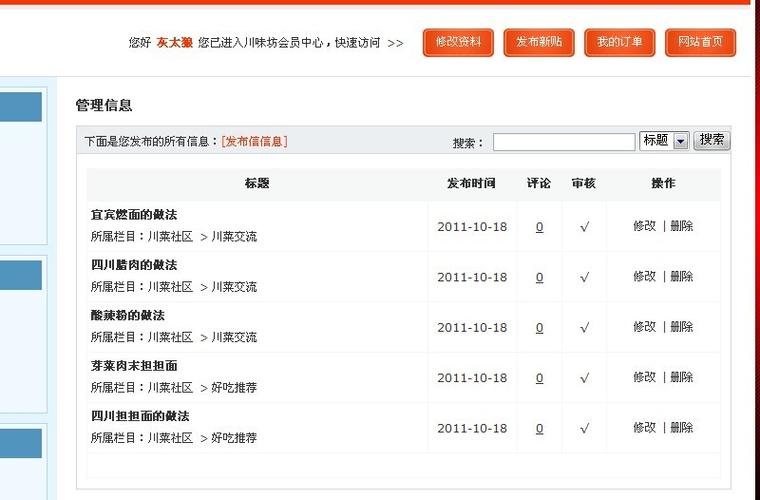Click 删除 for 芽菜肉末担担面
Image resolution: width=760 pixels, height=500 pixels.
click(681, 377)
